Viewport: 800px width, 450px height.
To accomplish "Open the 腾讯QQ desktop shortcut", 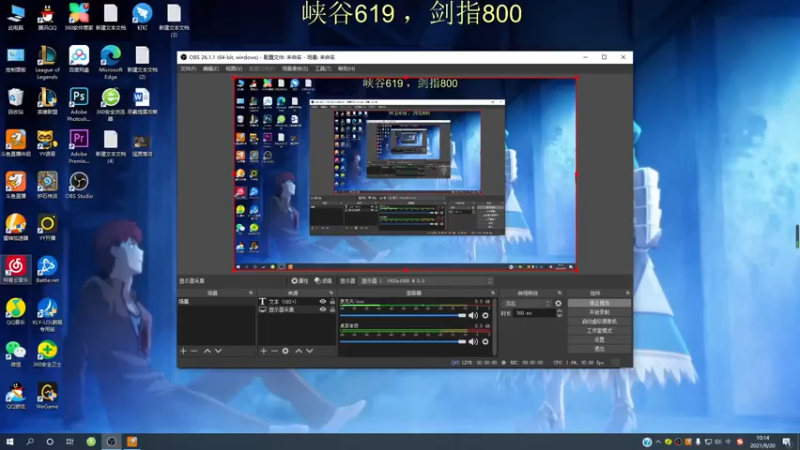I will [47, 17].
